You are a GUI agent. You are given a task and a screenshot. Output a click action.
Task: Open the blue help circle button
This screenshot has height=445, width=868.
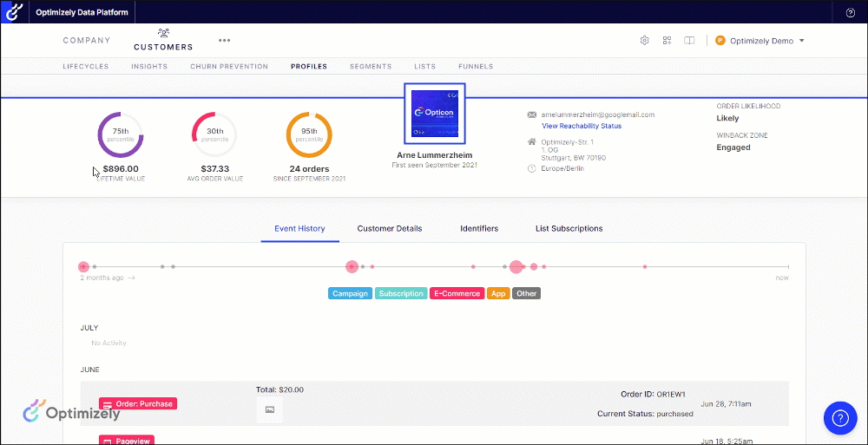[840, 417]
